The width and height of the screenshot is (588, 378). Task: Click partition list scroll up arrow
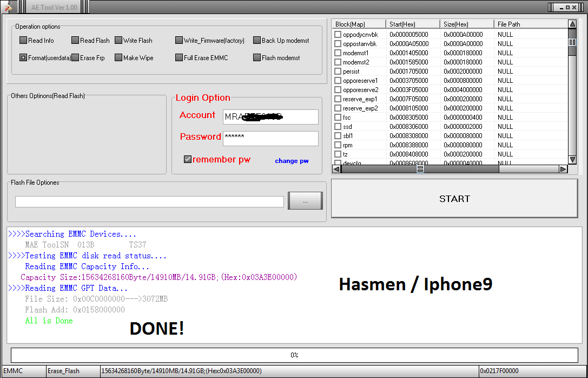click(572, 24)
